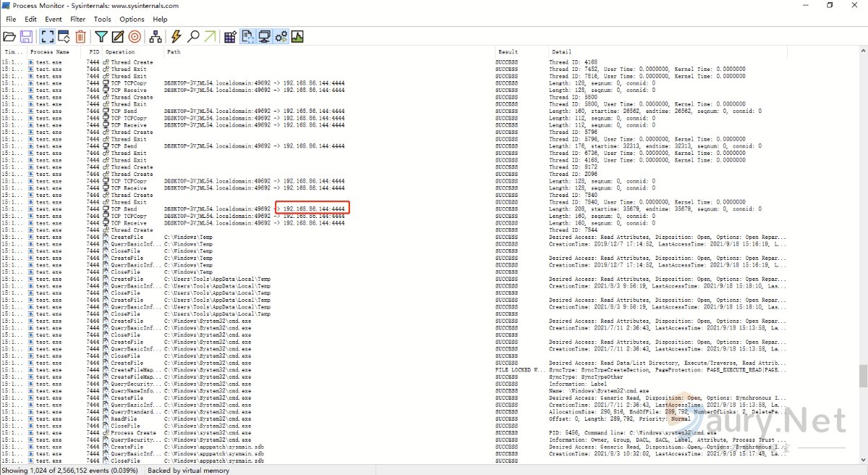This screenshot has width=868, height=475.
Task: Click the Find magnifier icon
Action: pyautogui.click(x=193, y=36)
